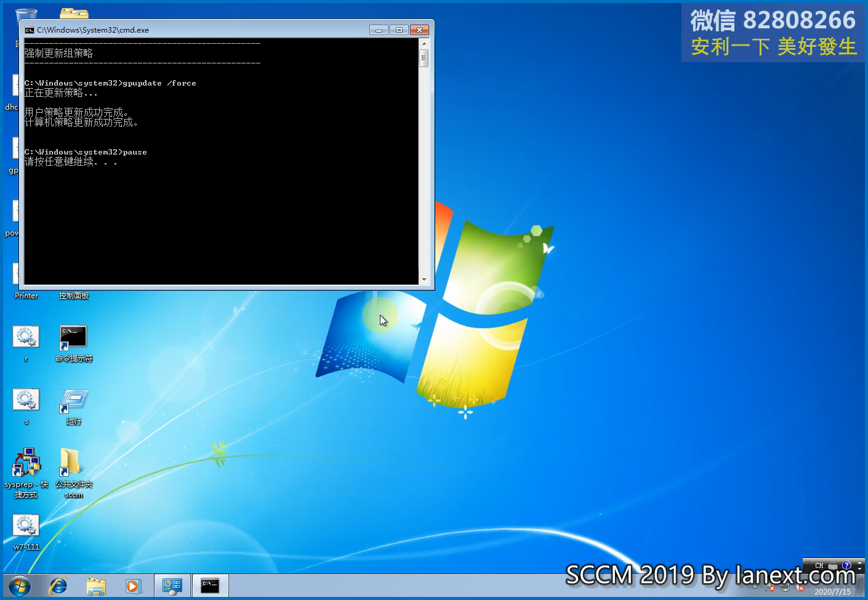The image size is (868, 600).
Task: Click the language bar help icon
Action: 846,566
